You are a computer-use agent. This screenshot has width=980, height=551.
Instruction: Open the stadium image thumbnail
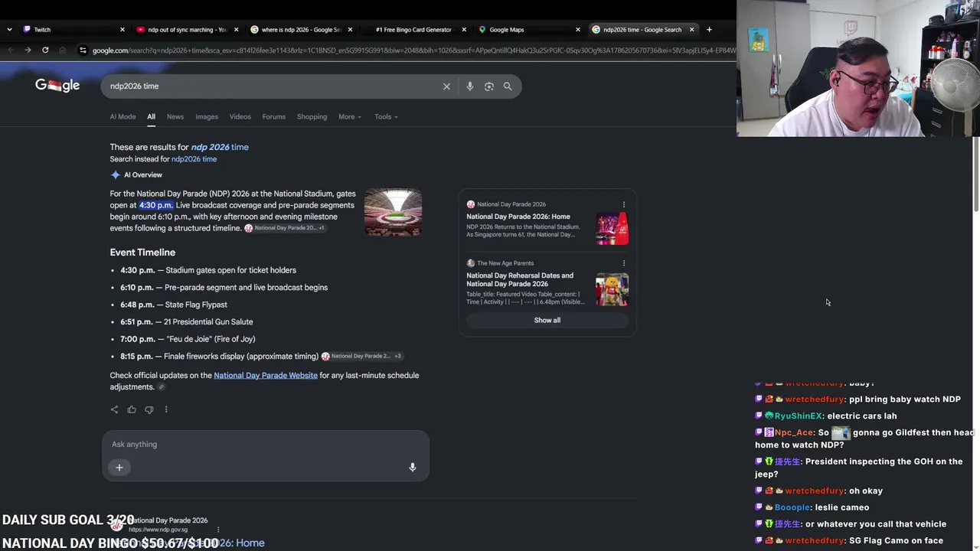pyautogui.click(x=393, y=212)
